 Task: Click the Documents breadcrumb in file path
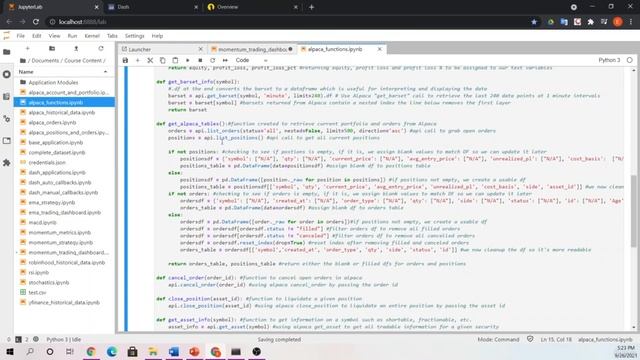click(x=45, y=60)
